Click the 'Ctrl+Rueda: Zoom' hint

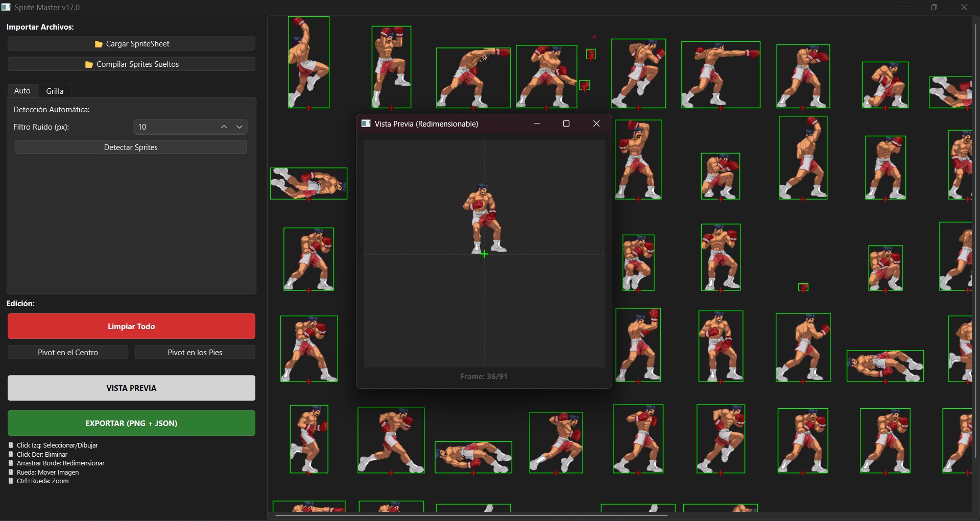[x=42, y=481]
